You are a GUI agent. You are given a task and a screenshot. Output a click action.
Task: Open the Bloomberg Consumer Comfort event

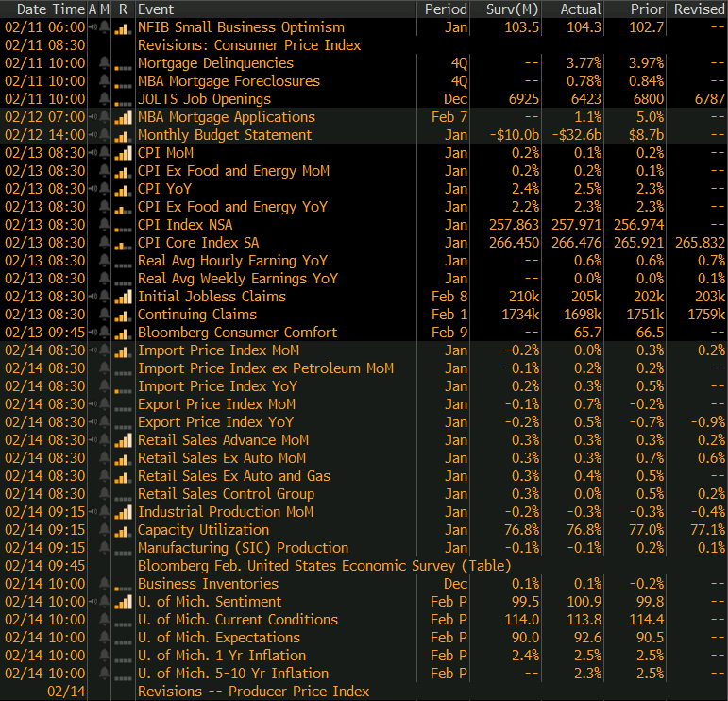tap(237, 333)
